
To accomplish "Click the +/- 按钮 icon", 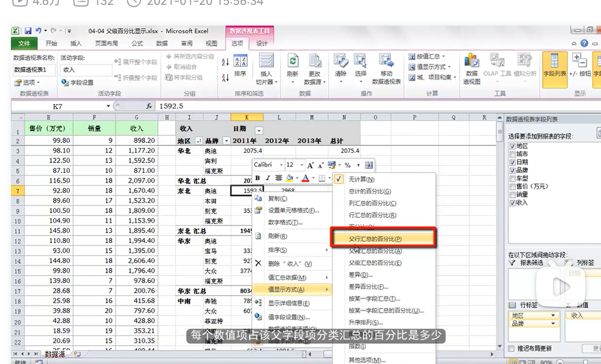I will pos(580,65).
